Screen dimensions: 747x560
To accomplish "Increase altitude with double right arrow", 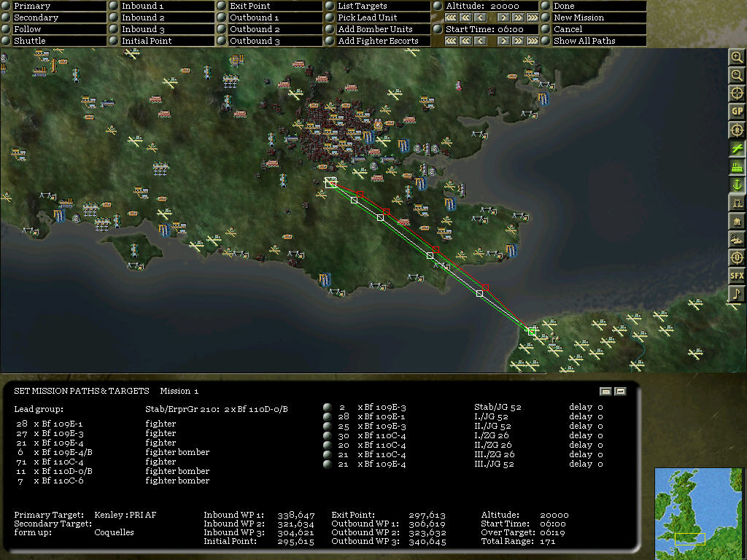I will point(518,17).
